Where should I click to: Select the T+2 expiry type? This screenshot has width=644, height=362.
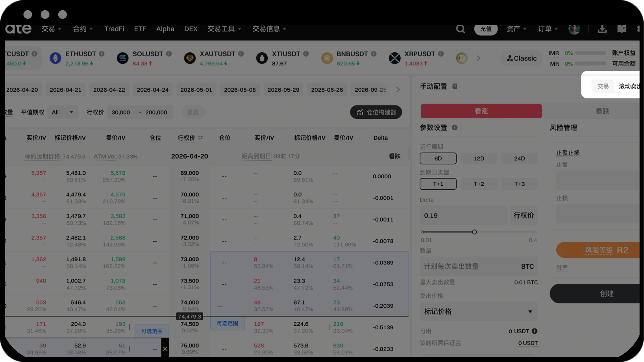tap(479, 184)
